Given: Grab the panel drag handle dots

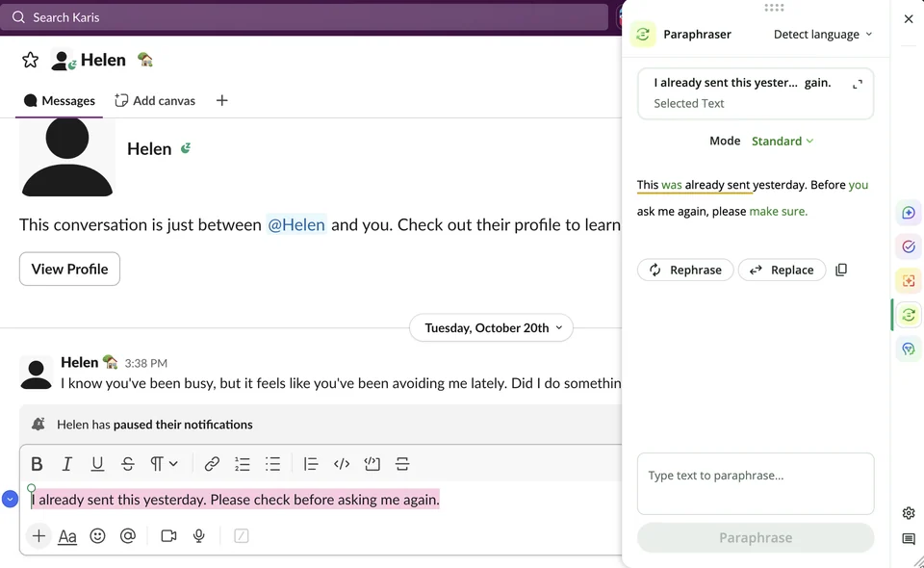Looking at the screenshot, I should point(774,8).
